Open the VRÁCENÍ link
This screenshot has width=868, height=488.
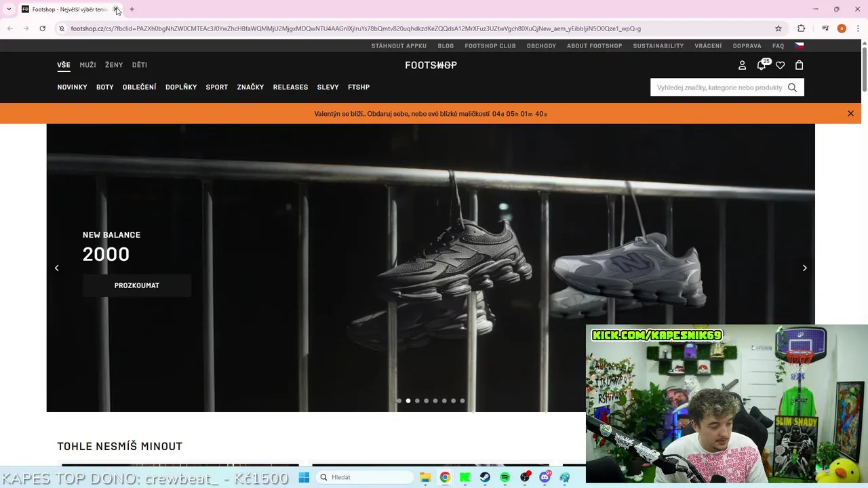click(708, 46)
